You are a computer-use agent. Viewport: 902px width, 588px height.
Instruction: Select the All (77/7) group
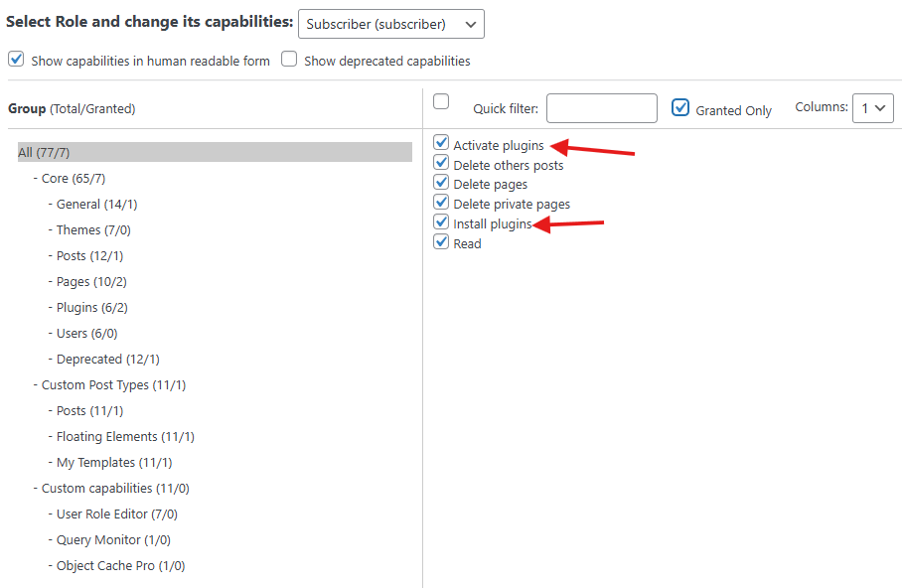[45, 152]
